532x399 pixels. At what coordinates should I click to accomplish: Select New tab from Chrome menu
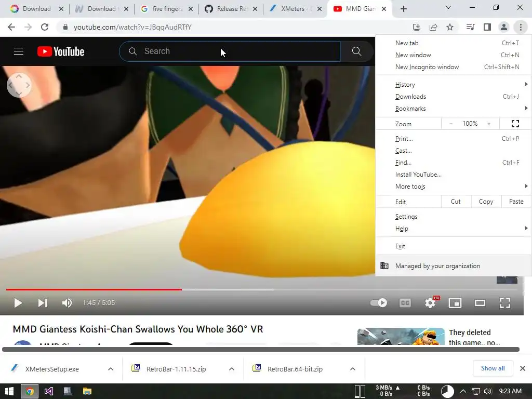(x=454, y=43)
